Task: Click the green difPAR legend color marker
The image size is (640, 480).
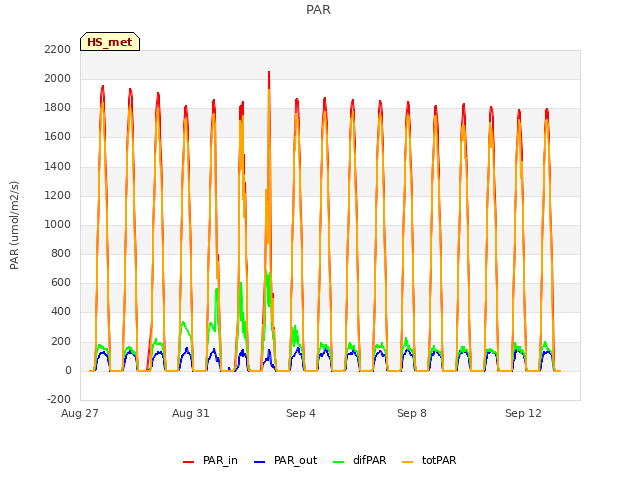Action: click(338, 462)
